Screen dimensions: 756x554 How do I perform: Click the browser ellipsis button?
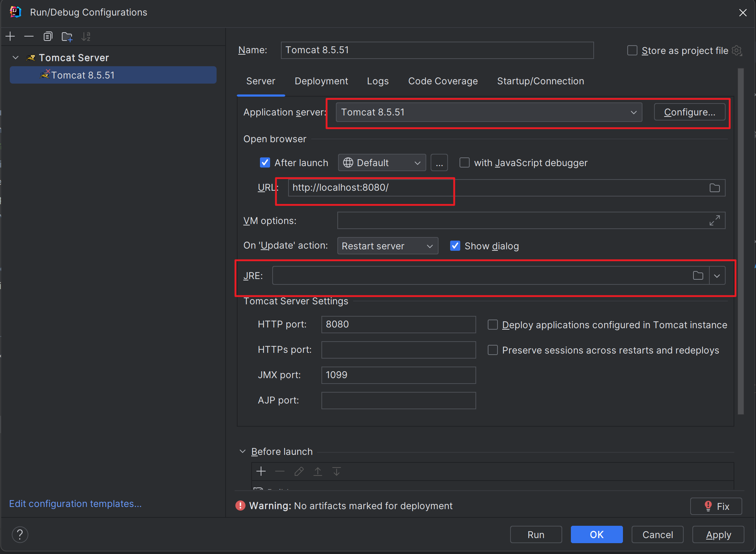pyautogui.click(x=439, y=162)
